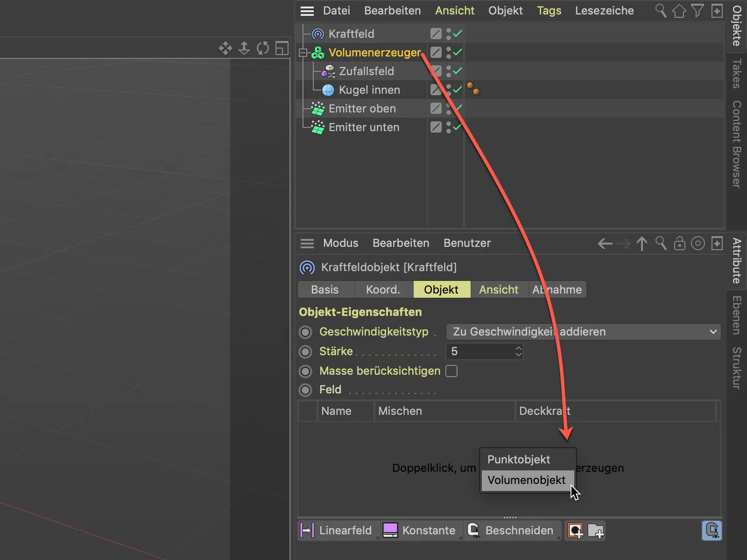Click the Volumenerzeuger green icon
The image size is (747, 560).
(318, 53)
